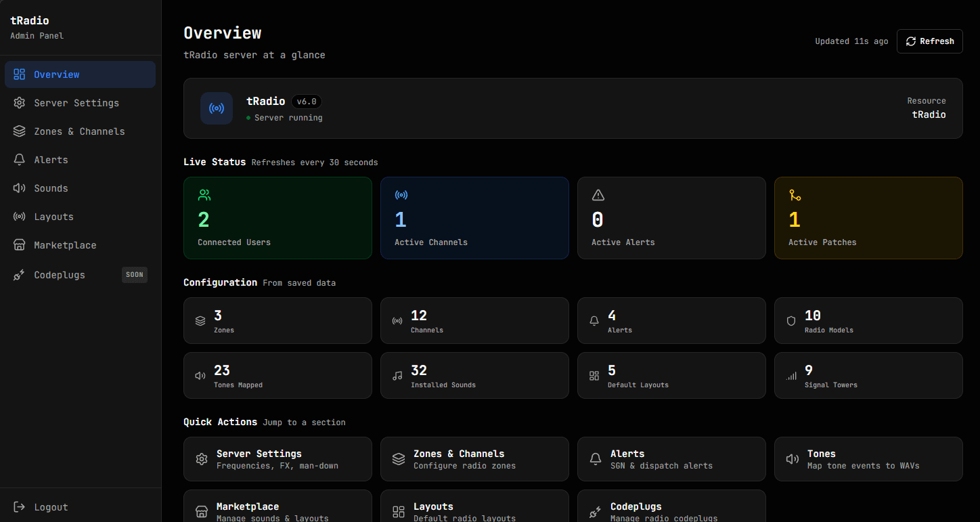Click the Alerts bell icon in sidebar
The width and height of the screenshot is (980, 522).
tap(20, 160)
